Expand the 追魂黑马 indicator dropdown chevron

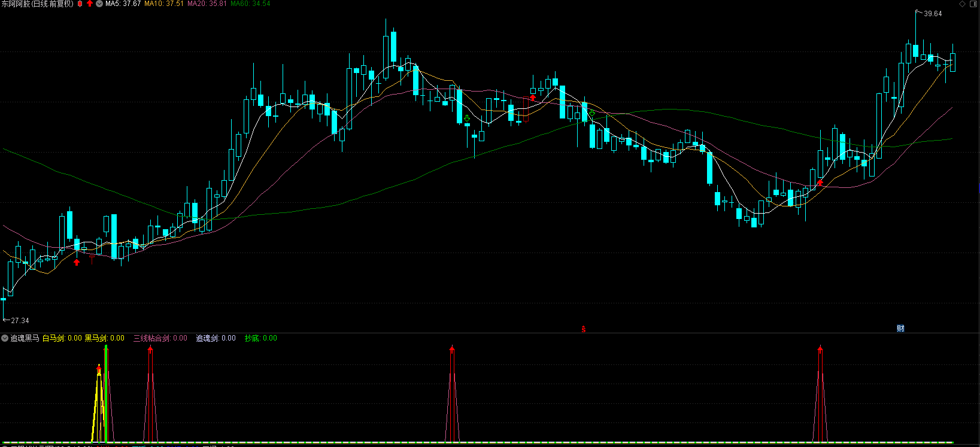click(x=5, y=338)
